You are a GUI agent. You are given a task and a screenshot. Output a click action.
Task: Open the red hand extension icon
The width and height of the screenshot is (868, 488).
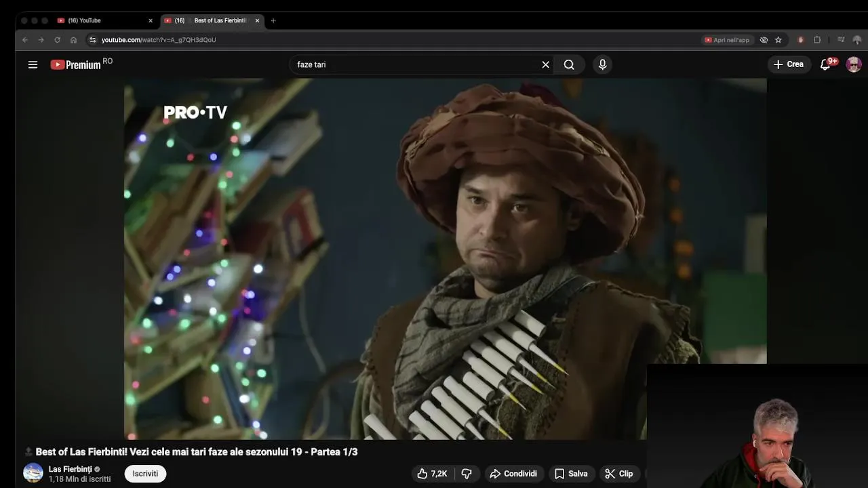click(x=801, y=40)
